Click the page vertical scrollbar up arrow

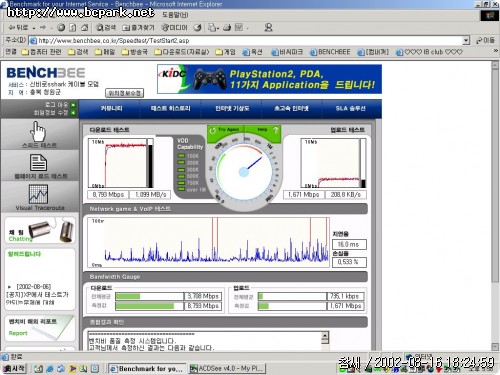coord(495,64)
